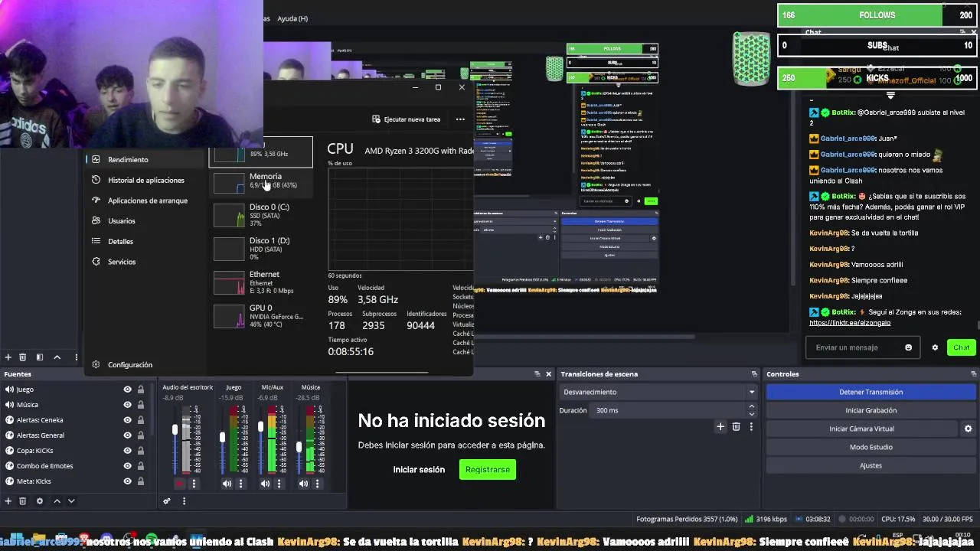This screenshot has width=980, height=551.
Task: Delete selected source with Fuentes trash icon
Action: [23, 501]
